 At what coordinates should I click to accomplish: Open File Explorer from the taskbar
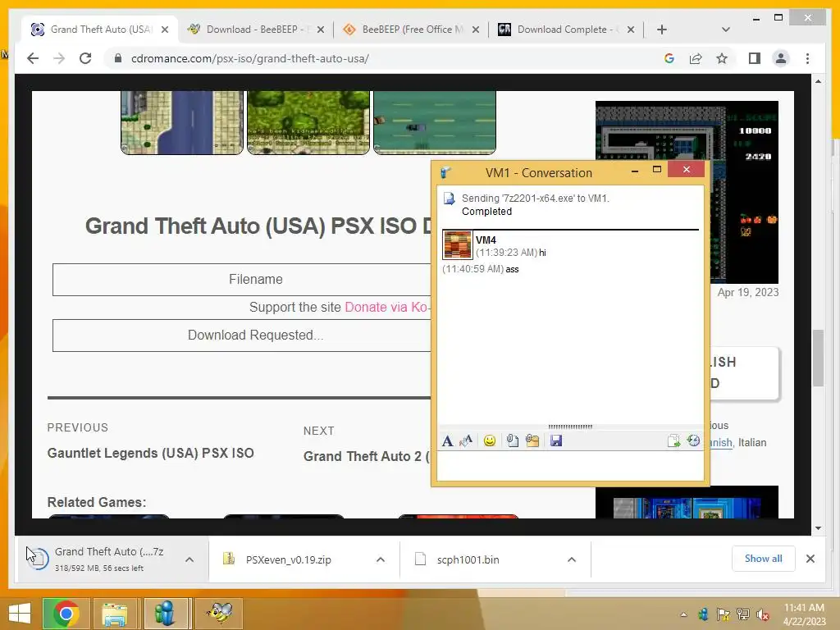click(x=115, y=614)
